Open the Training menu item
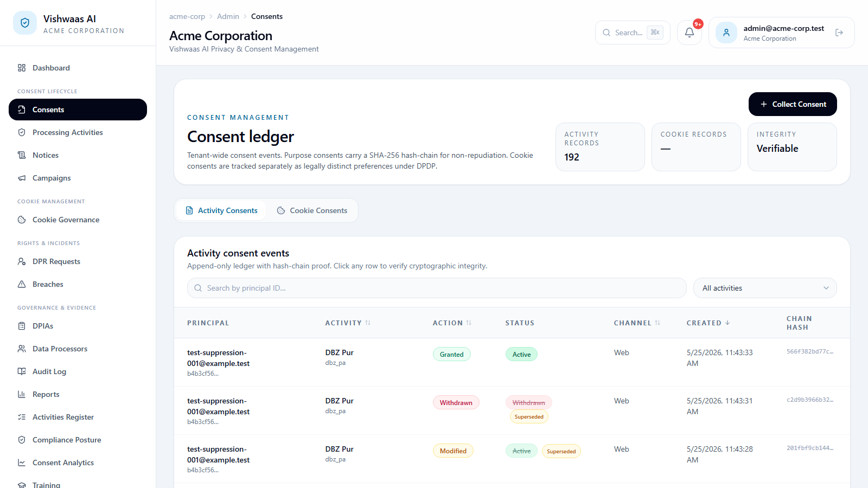 click(x=78, y=484)
